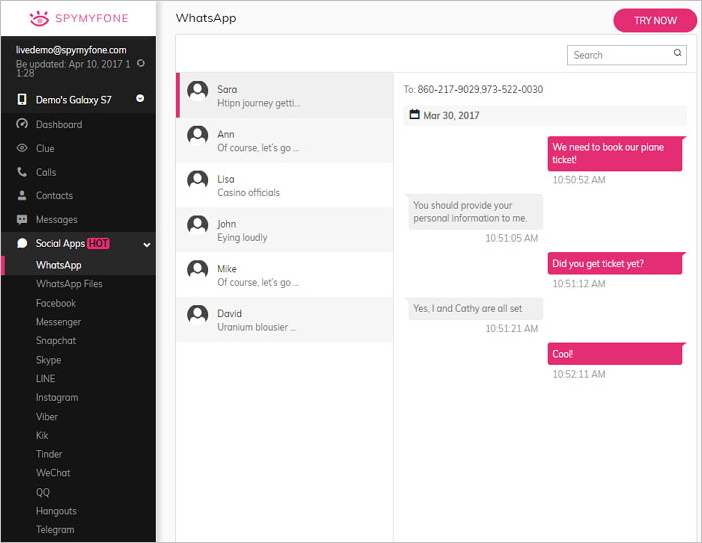Click the phone device icon beside Demo's Galaxy S7

click(x=21, y=99)
